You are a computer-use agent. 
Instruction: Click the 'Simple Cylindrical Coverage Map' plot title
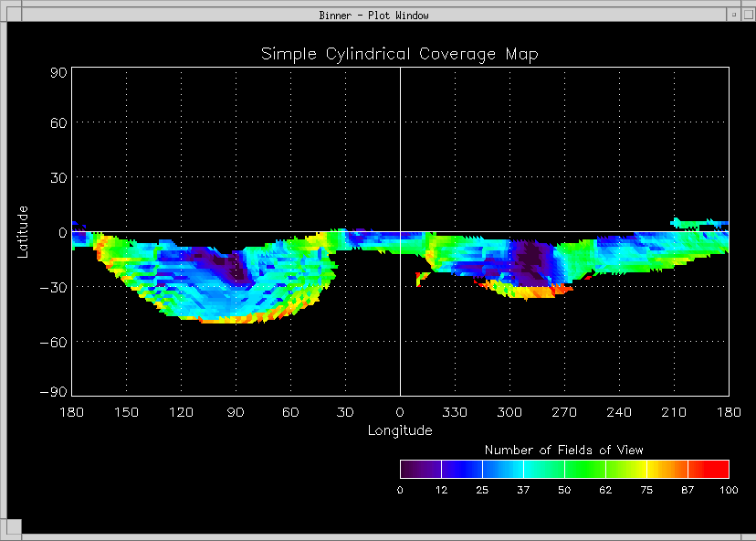click(400, 54)
